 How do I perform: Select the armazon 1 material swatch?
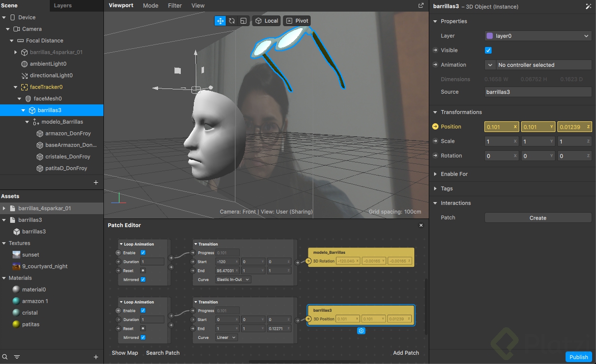[x=16, y=301]
